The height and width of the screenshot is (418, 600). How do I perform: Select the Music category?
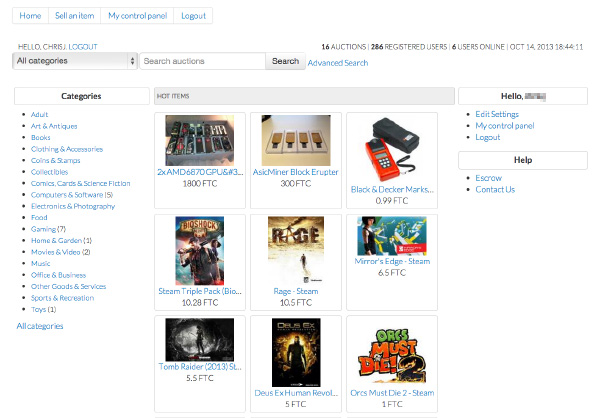(41, 263)
